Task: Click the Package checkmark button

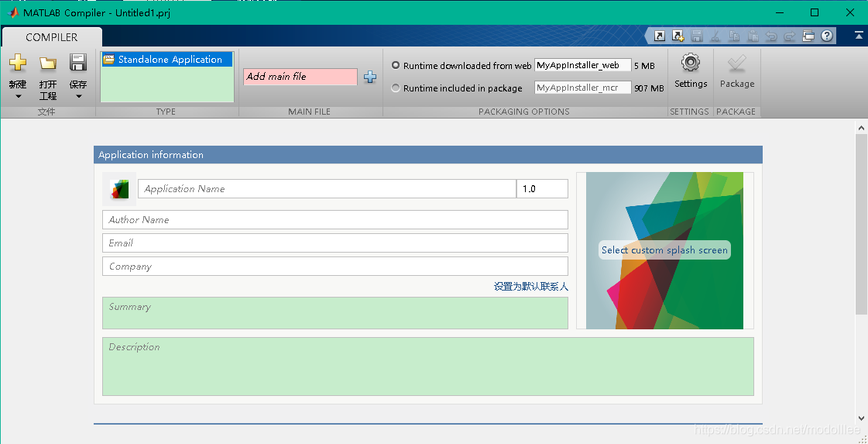Action: tap(737, 71)
